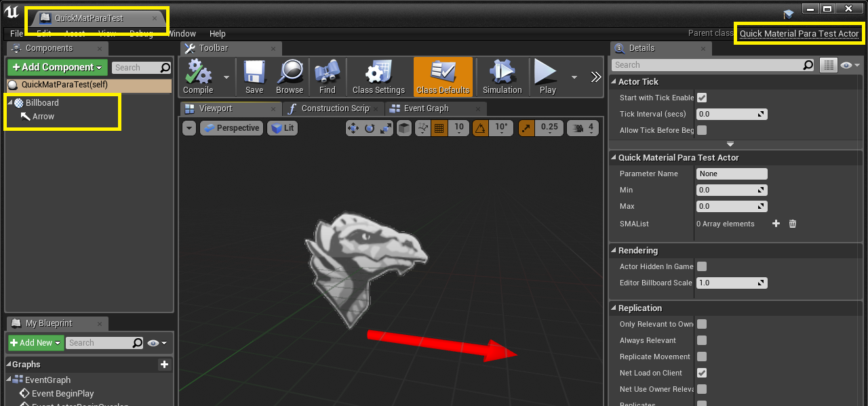Screen dimensions: 868x406
Task: Collapse the Actor Tick section
Action: tap(614, 81)
